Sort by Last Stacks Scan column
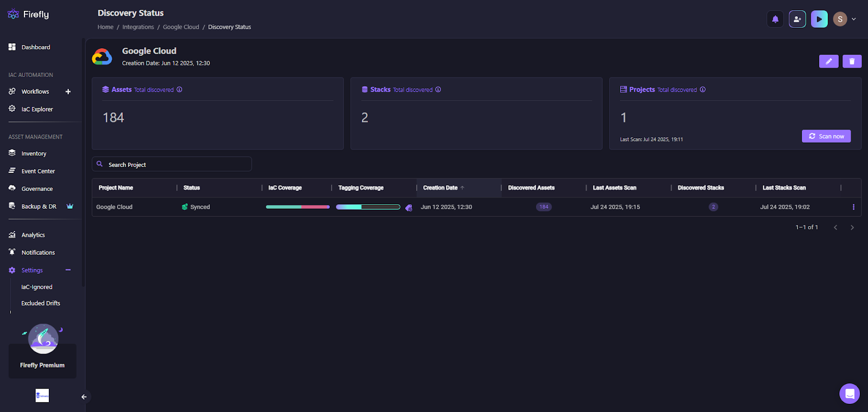 tap(784, 188)
